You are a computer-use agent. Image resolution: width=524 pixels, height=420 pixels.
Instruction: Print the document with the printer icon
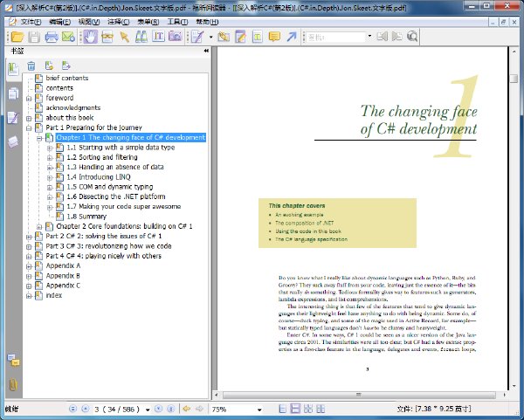click(x=52, y=37)
